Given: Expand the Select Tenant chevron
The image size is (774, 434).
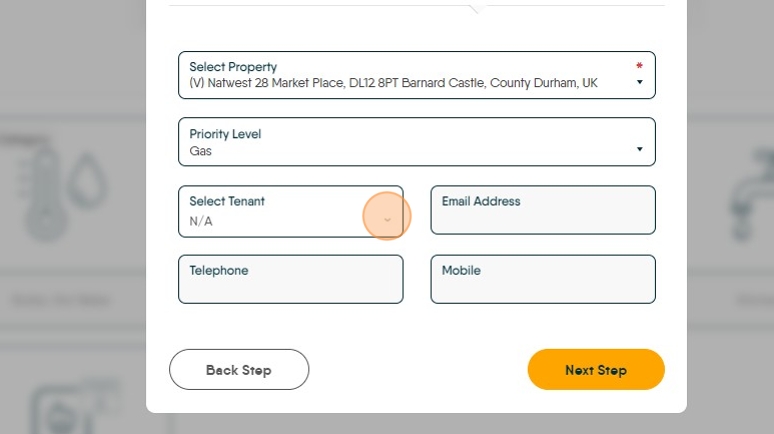Looking at the screenshot, I should click(387, 220).
